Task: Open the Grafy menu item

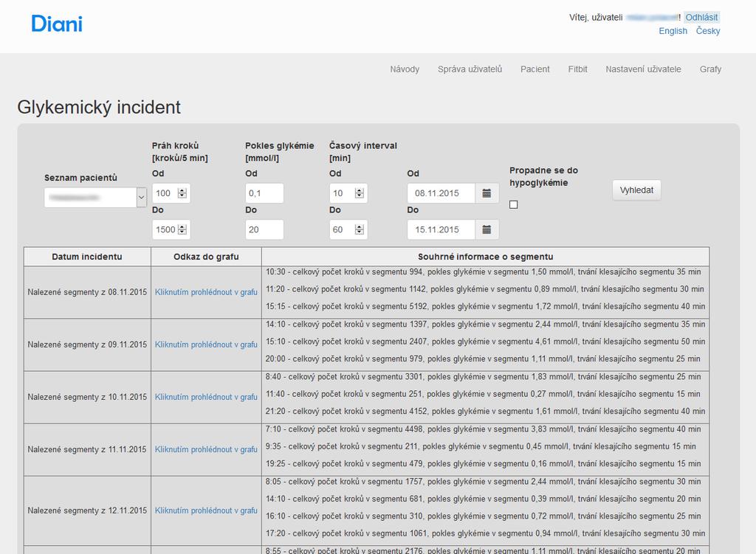Action: pyautogui.click(x=710, y=69)
